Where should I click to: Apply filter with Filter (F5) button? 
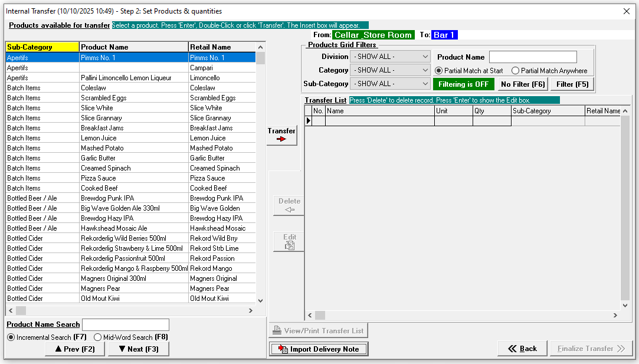(x=572, y=84)
